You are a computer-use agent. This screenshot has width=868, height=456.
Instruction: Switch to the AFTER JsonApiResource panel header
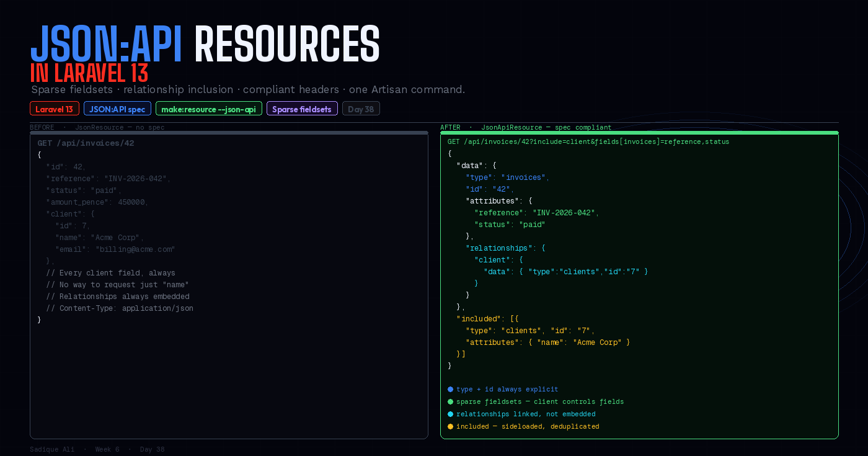tap(525, 127)
